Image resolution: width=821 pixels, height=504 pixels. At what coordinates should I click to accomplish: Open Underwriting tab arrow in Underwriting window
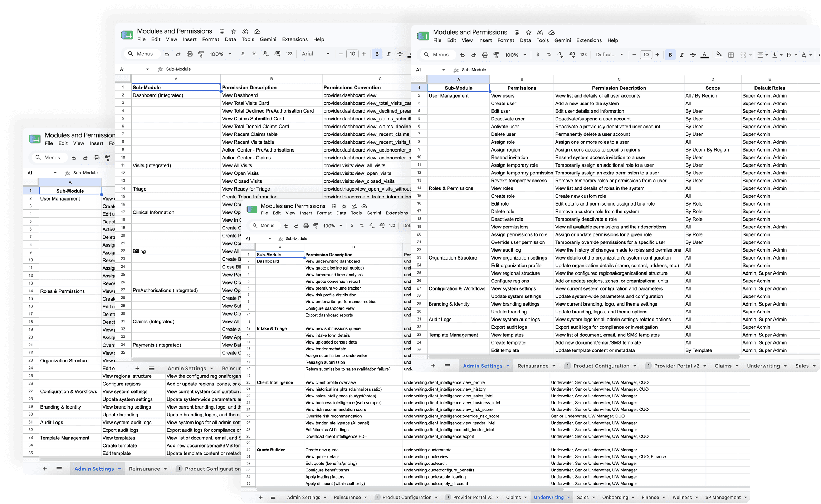[x=568, y=498]
